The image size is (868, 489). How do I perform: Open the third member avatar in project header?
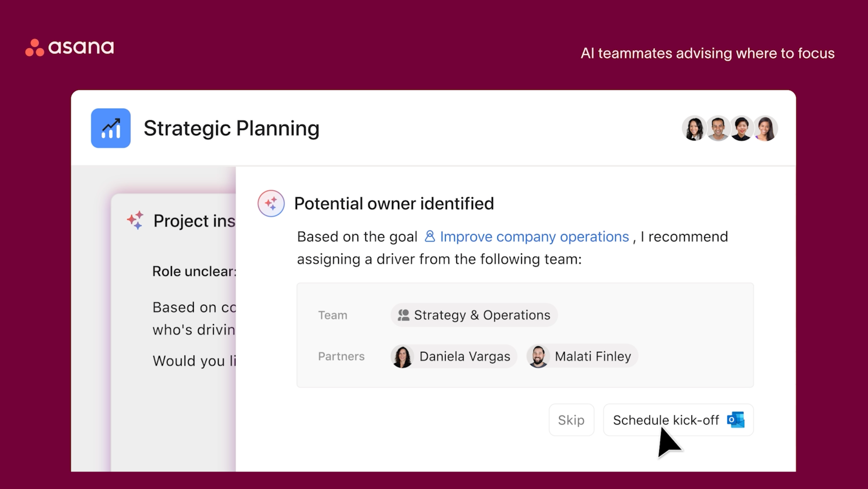tap(741, 128)
